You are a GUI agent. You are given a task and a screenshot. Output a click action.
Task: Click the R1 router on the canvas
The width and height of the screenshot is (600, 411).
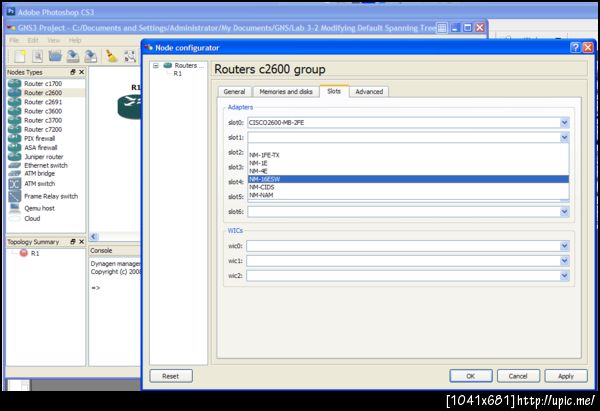click(x=129, y=106)
